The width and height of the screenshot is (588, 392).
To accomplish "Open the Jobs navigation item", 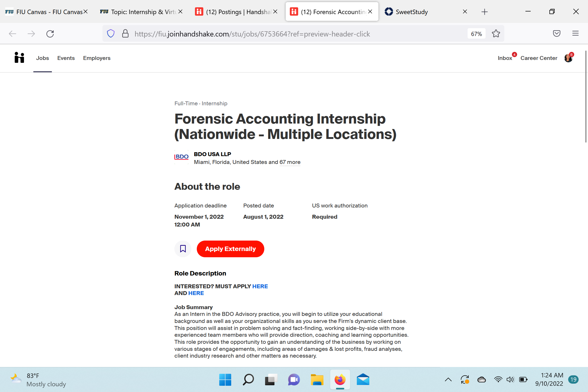I will click(42, 58).
